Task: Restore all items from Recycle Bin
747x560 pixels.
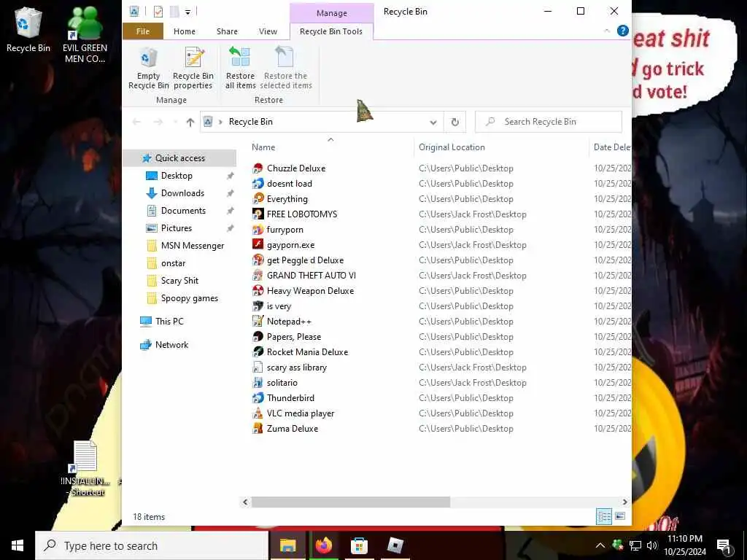Action: point(240,69)
